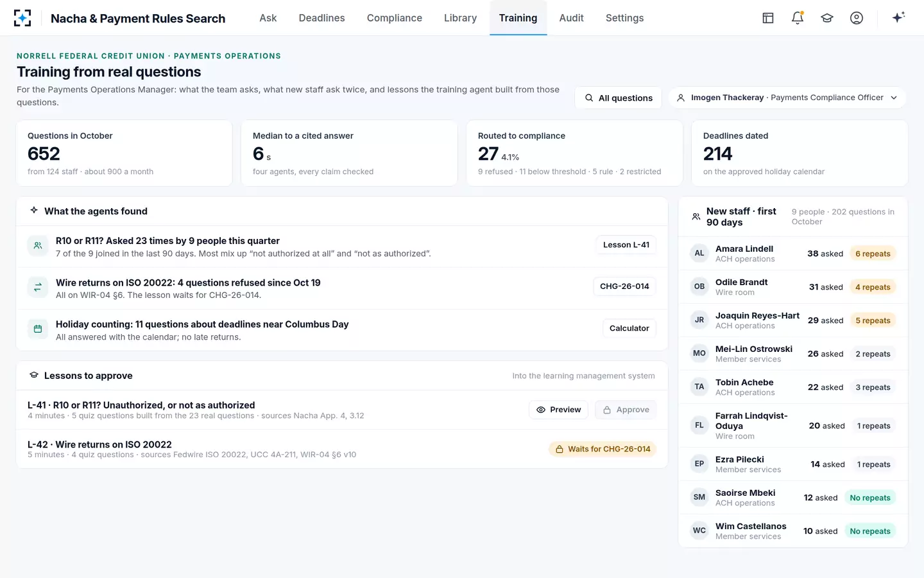The height and width of the screenshot is (578, 924).
Task: Click the graduation cap icon in header
Action: 827,18
